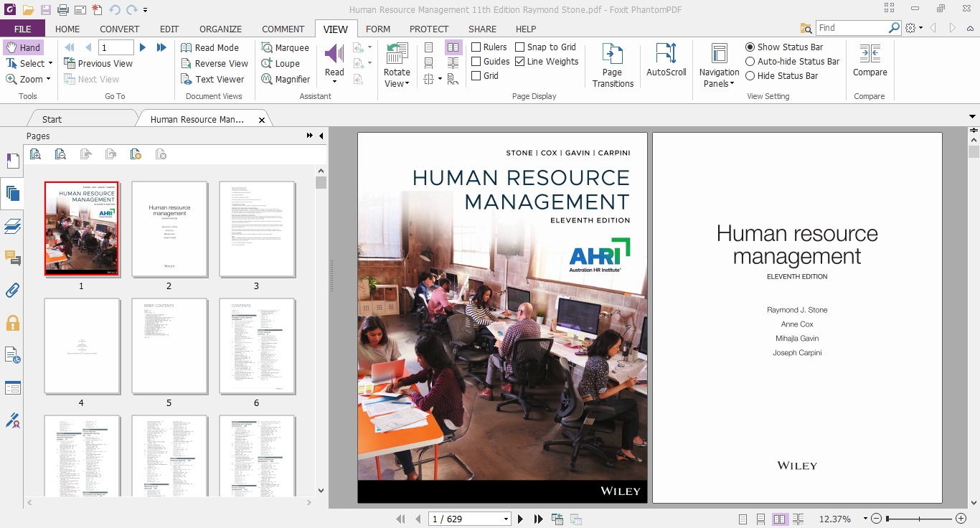Image resolution: width=980 pixels, height=528 pixels.
Task: Click the Open folder icon in title bar
Action: click(28, 10)
